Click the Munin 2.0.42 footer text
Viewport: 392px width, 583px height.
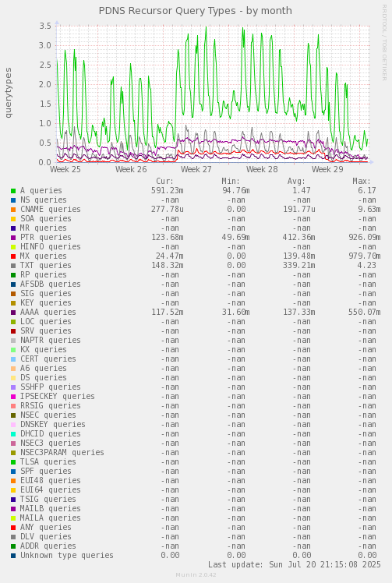[196, 575]
